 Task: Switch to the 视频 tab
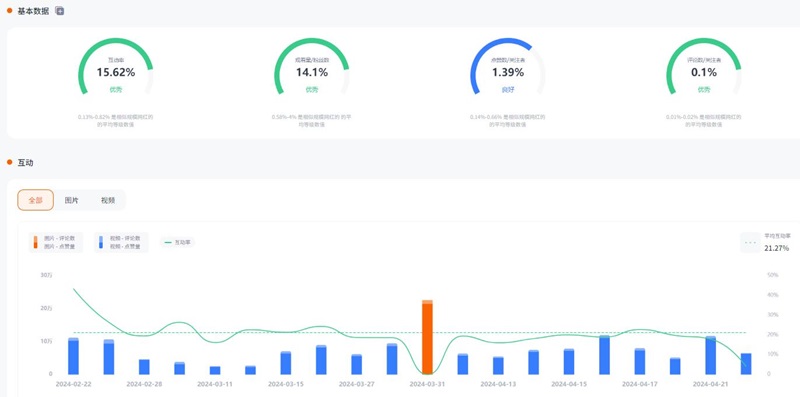(108, 200)
